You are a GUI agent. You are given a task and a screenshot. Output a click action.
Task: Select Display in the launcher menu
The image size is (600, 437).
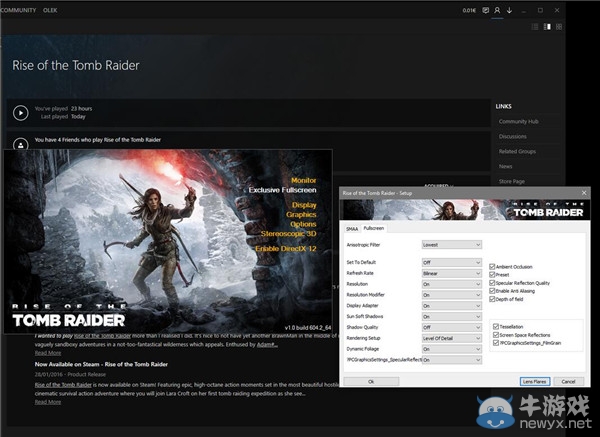[x=304, y=205]
